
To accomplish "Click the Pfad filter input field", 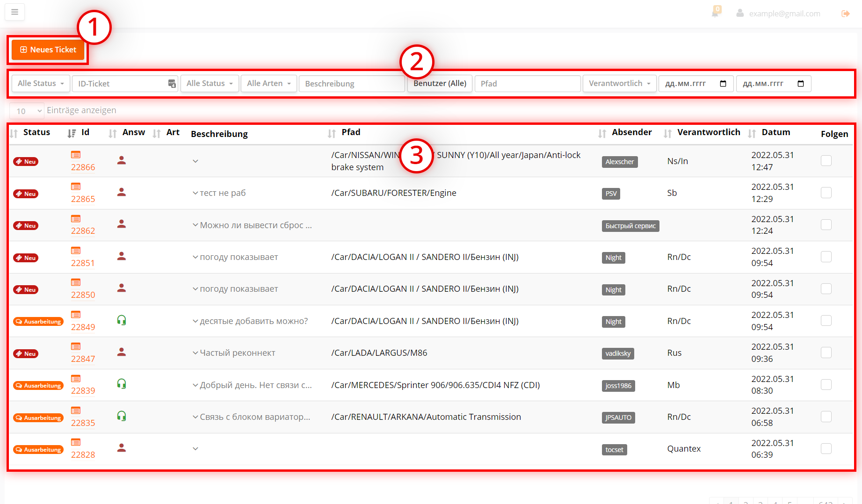I will pyautogui.click(x=527, y=84).
